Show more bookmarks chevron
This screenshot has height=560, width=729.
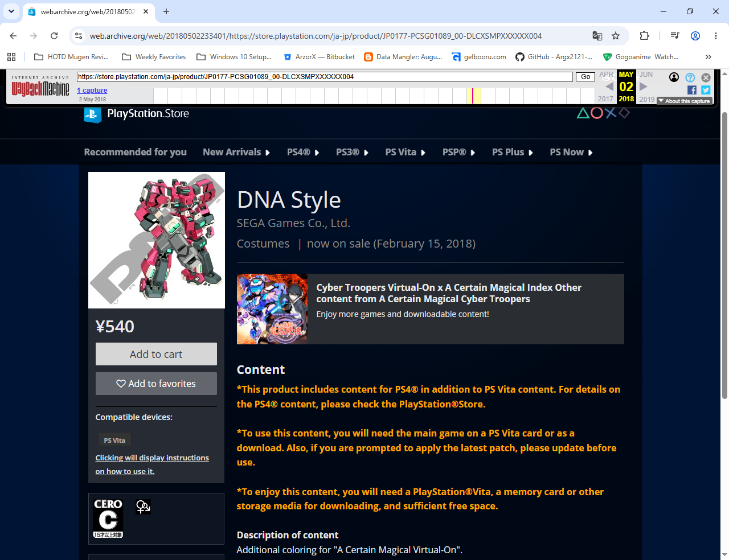click(x=708, y=57)
